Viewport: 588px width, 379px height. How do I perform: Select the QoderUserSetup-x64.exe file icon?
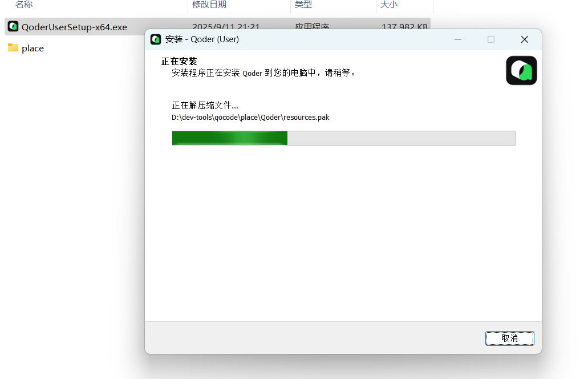(x=13, y=26)
